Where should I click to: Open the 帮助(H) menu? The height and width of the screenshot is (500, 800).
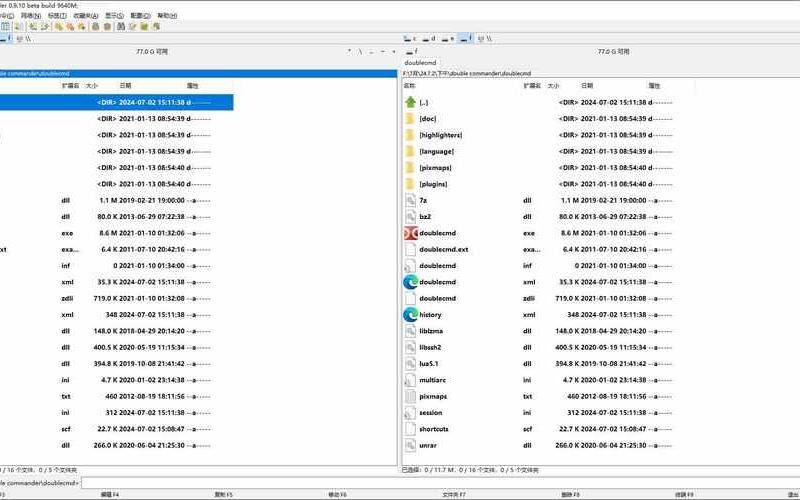coord(167,16)
